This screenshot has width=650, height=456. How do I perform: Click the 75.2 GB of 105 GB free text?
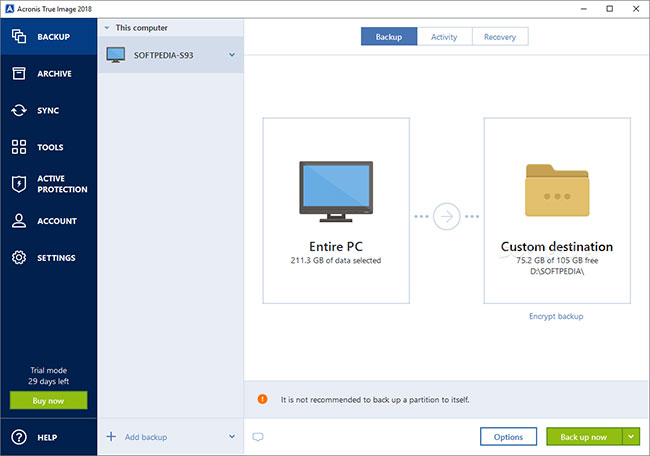pyautogui.click(x=557, y=260)
